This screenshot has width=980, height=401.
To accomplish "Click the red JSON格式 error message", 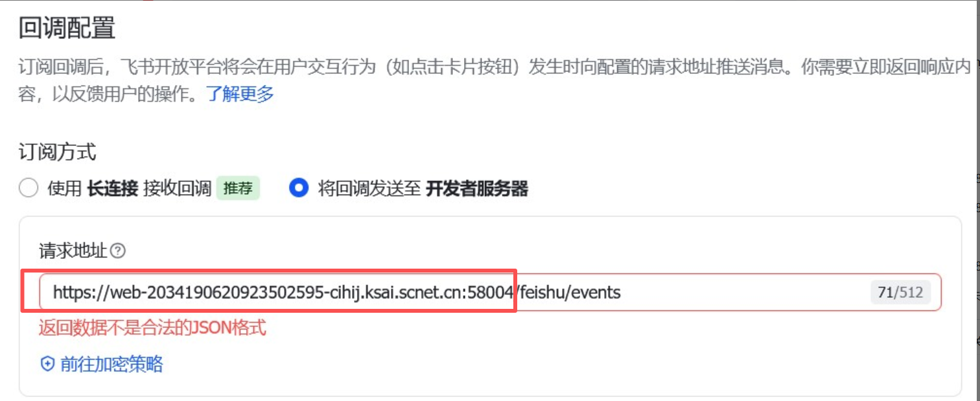I will coord(152,328).
